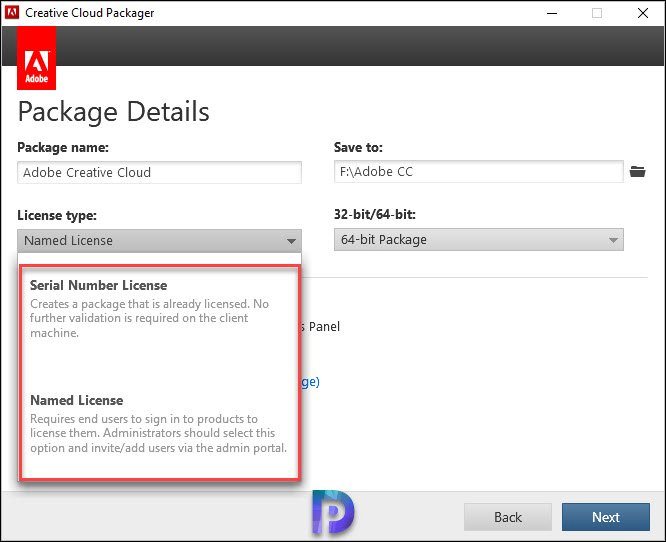Click the Creative Cloud Packager title bar icon
This screenshot has height=542, width=666.
pyautogui.click(x=11, y=12)
